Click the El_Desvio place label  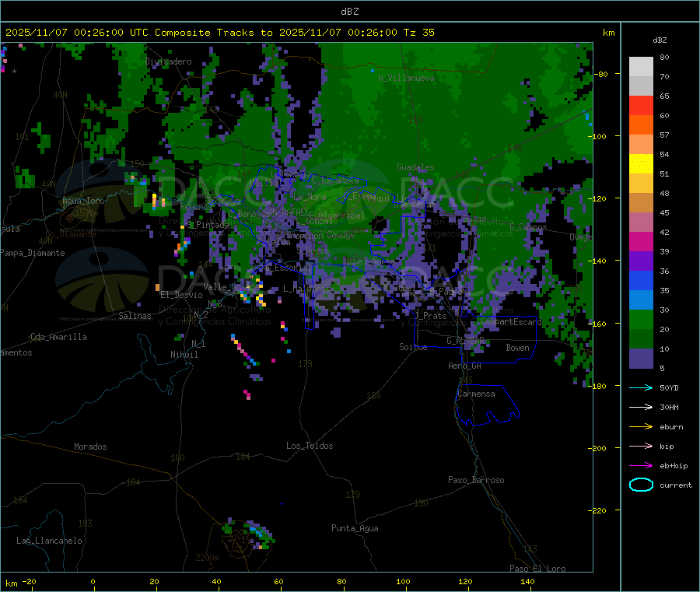(181, 295)
